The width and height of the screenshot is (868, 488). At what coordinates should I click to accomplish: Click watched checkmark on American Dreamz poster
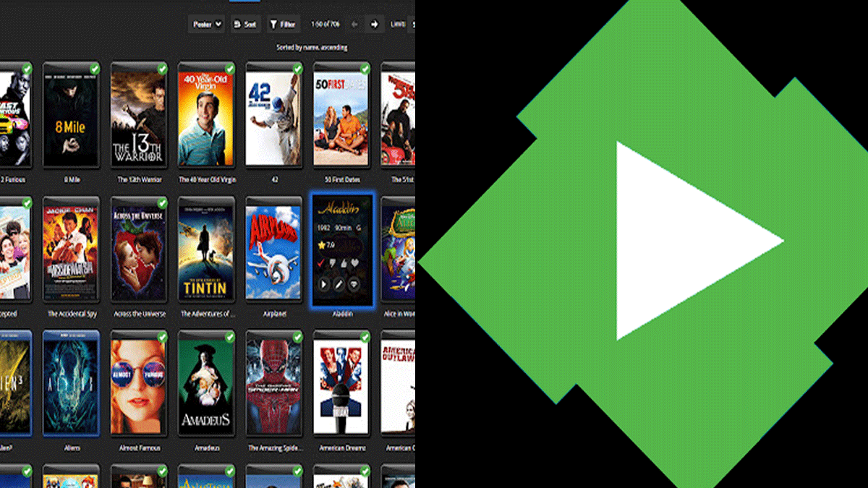pos(365,337)
